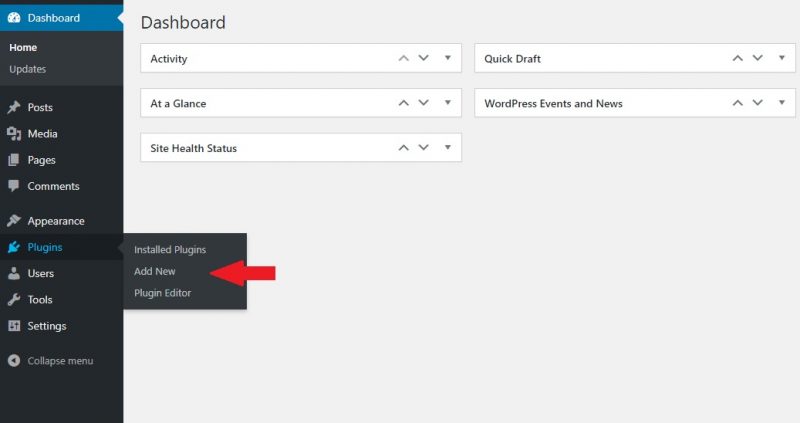Click the Pages stacked-sheets icon
This screenshot has width=800, height=423.
click(14, 160)
